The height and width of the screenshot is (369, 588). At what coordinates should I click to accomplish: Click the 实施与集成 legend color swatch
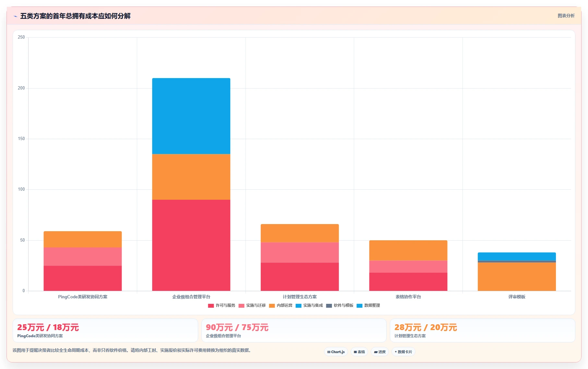point(298,305)
